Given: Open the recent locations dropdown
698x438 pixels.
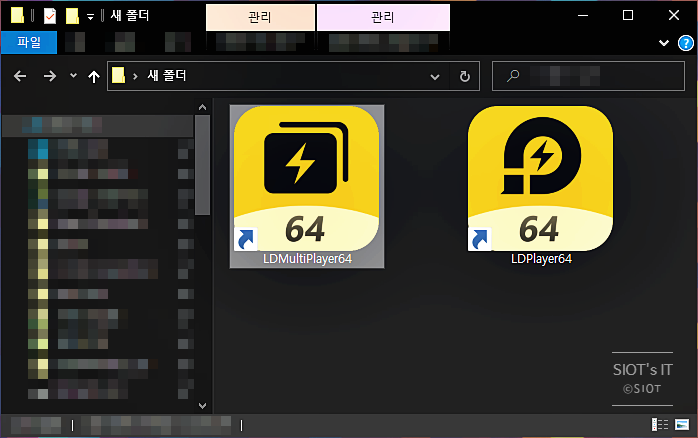Looking at the screenshot, I should (x=73, y=76).
